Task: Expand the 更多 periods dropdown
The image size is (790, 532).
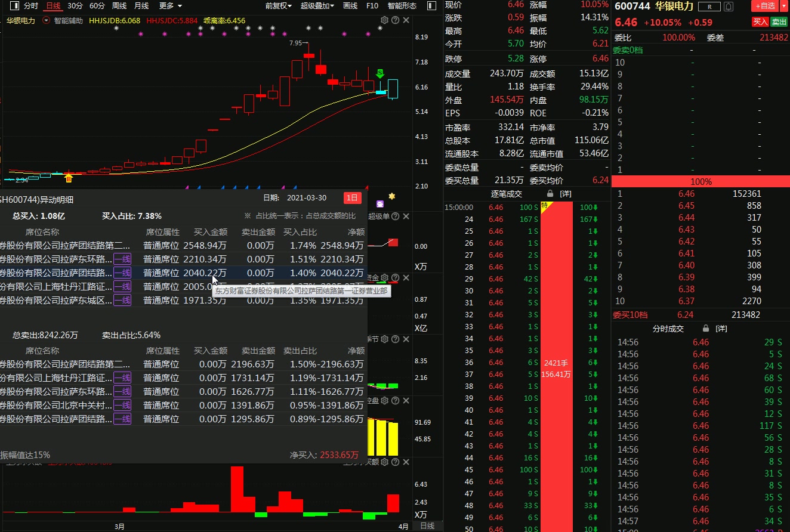Action: 171,6
